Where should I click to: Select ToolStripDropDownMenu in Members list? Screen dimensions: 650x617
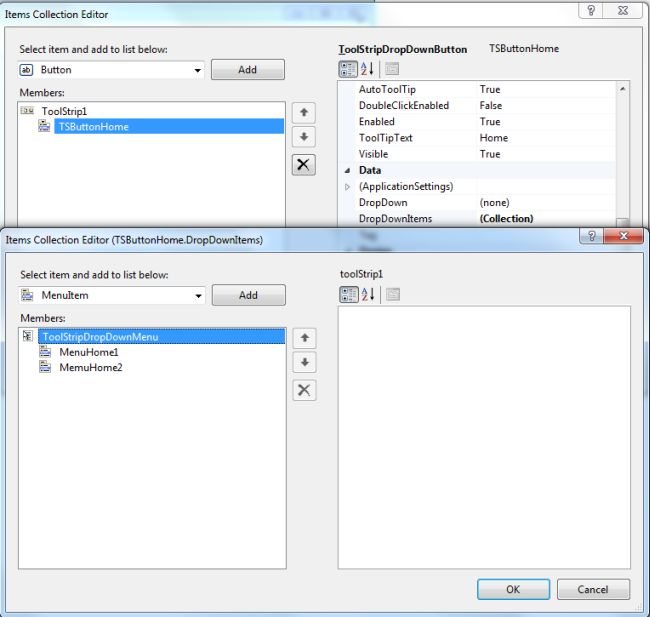pos(162,337)
